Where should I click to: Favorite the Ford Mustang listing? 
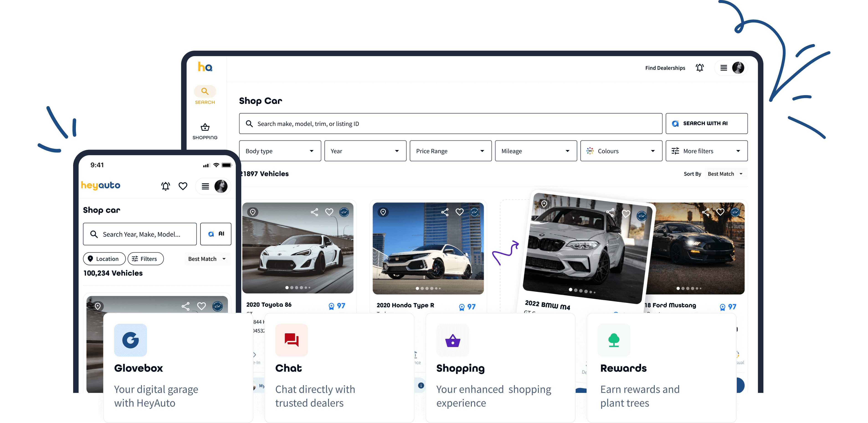coord(720,212)
